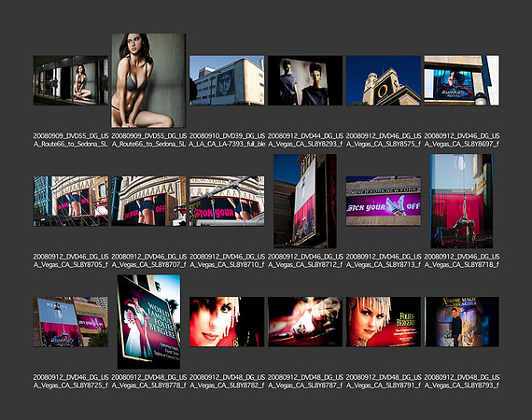Select the thumbnail above label SL8Y8791
Image resolution: width=532 pixels, height=420 pixels.
click(384, 322)
